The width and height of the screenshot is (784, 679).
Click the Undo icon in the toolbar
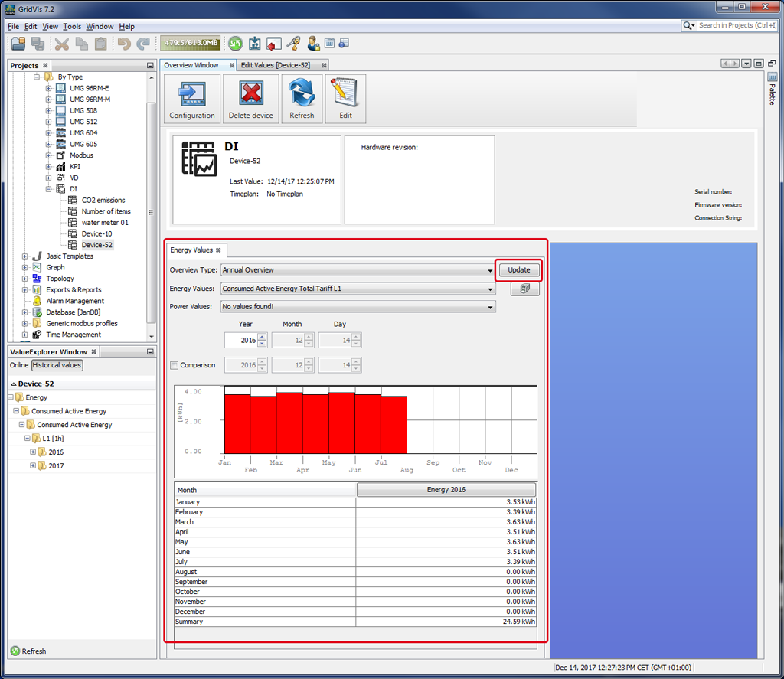point(122,44)
